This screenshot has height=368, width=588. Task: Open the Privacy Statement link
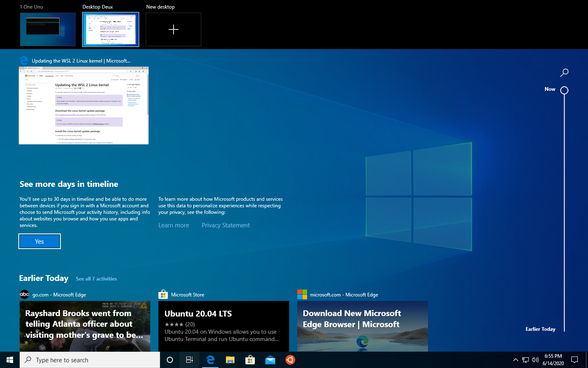pyautogui.click(x=225, y=225)
